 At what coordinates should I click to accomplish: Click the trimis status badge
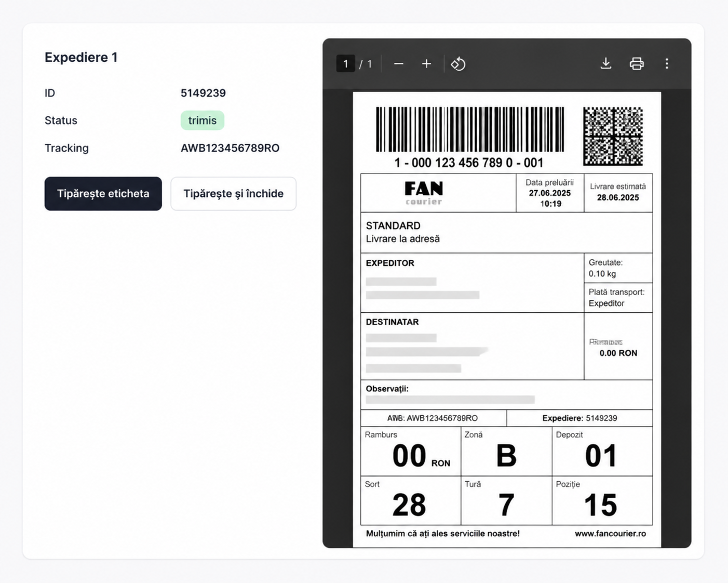[203, 121]
